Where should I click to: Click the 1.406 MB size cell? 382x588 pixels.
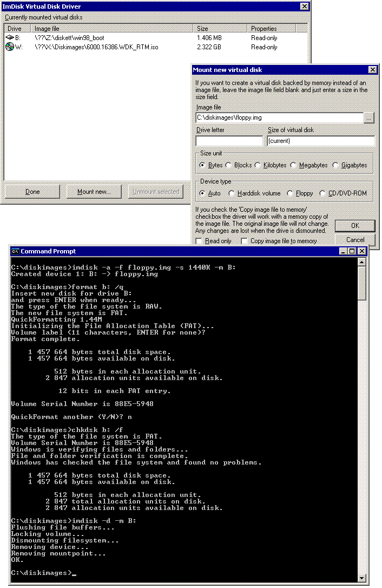[x=209, y=38]
